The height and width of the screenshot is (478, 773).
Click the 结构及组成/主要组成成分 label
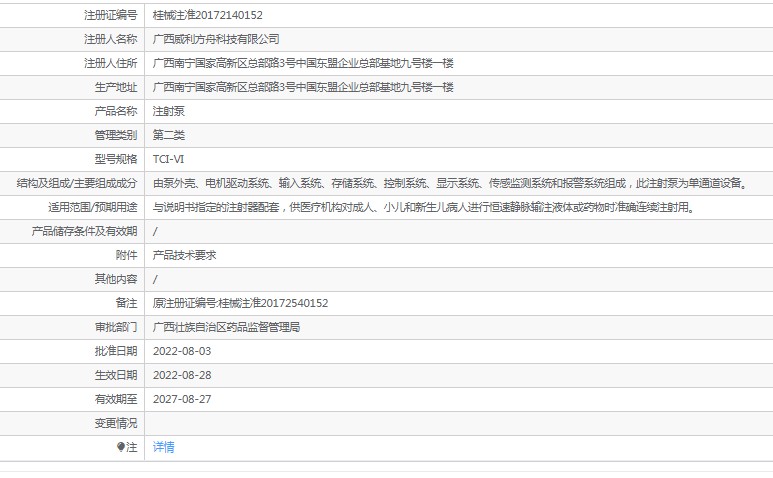pos(77,183)
